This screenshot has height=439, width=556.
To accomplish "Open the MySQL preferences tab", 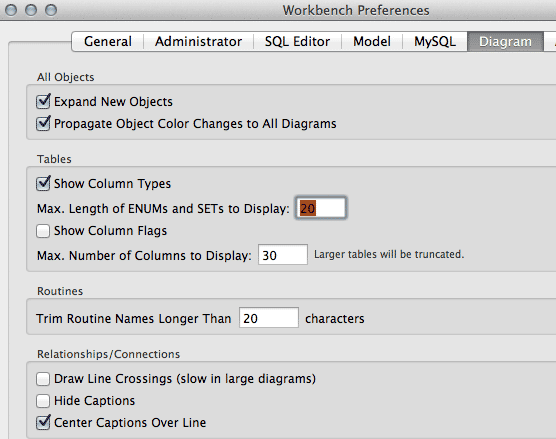I will [x=435, y=41].
